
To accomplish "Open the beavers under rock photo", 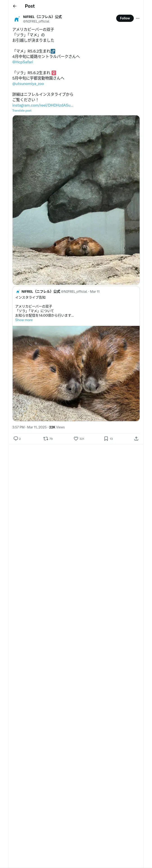I will pyautogui.click(x=76, y=200).
